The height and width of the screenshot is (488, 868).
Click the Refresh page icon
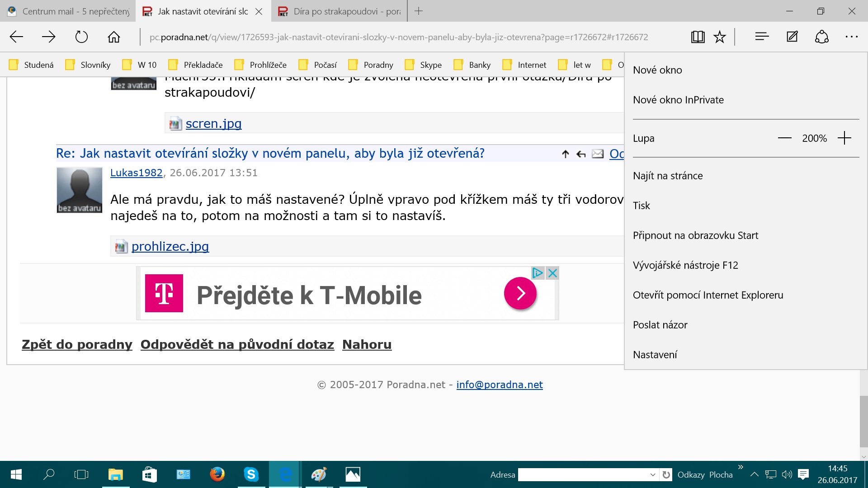point(81,37)
